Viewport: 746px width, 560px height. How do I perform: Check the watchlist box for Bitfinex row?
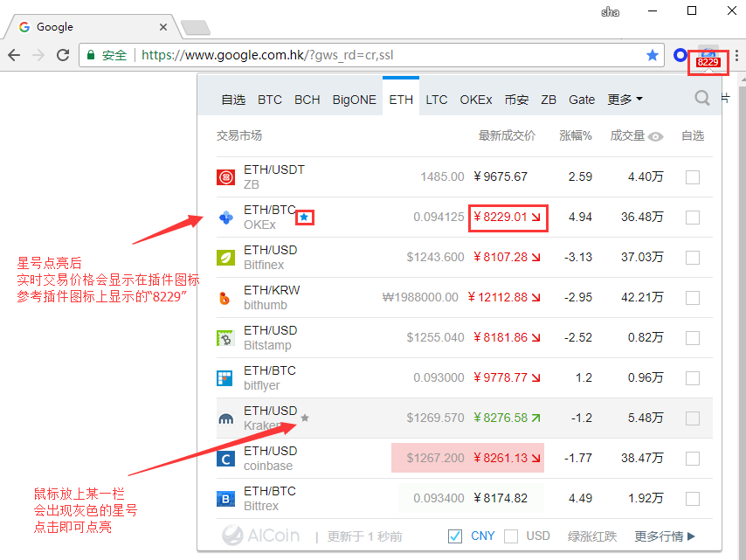[693, 258]
